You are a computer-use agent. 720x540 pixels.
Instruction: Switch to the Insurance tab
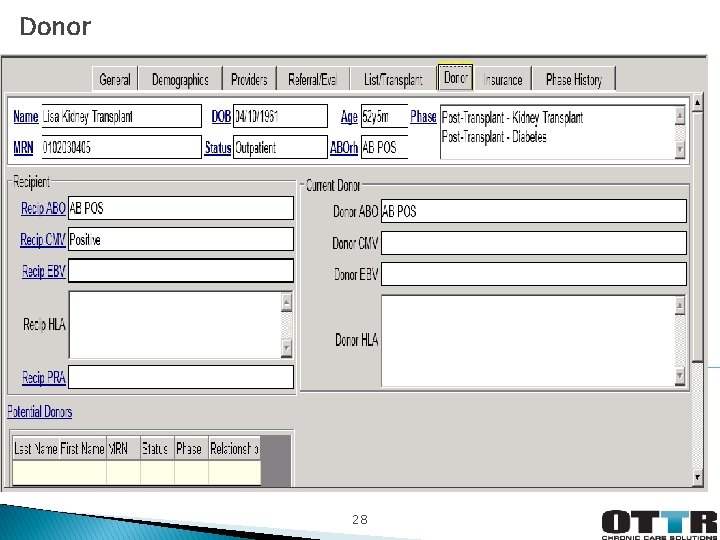(x=503, y=79)
